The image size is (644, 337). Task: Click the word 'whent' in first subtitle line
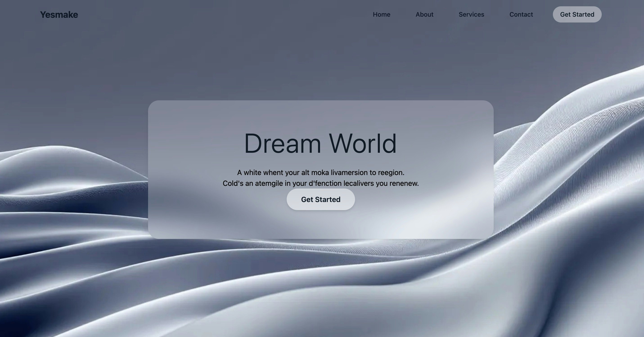click(x=273, y=173)
